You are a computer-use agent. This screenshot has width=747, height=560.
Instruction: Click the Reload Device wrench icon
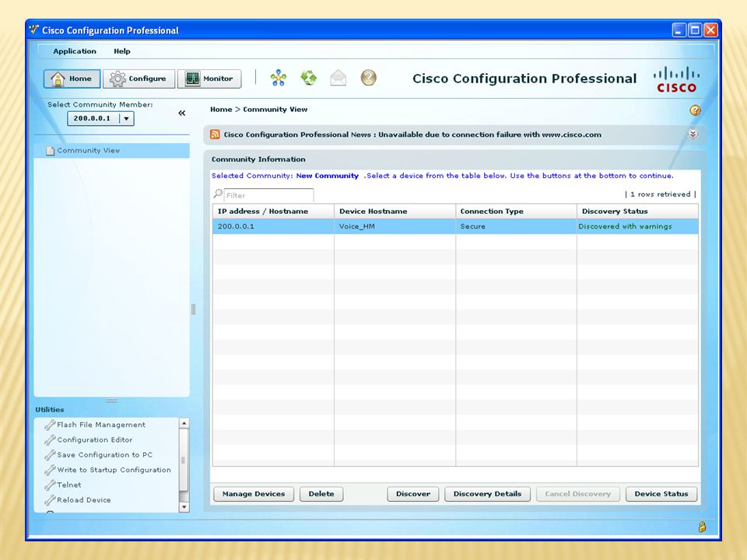(50, 500)
